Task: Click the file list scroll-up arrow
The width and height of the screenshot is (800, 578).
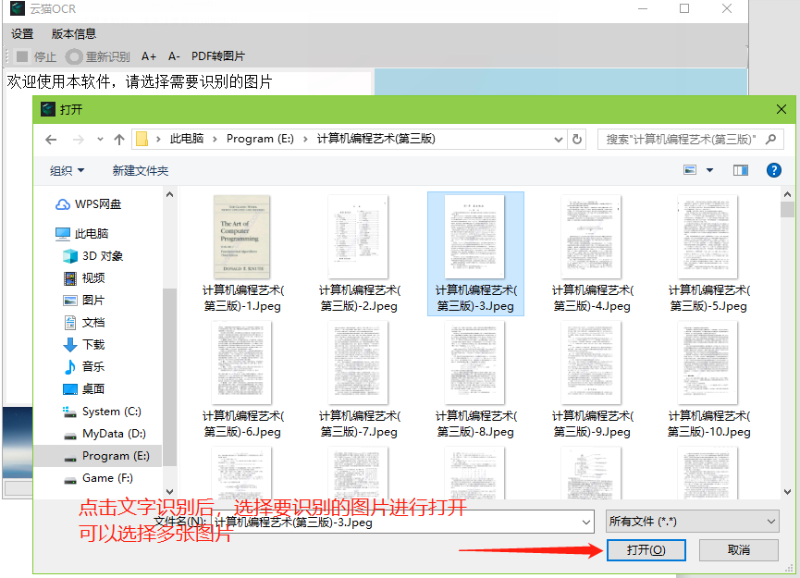Action: [787, 194]
